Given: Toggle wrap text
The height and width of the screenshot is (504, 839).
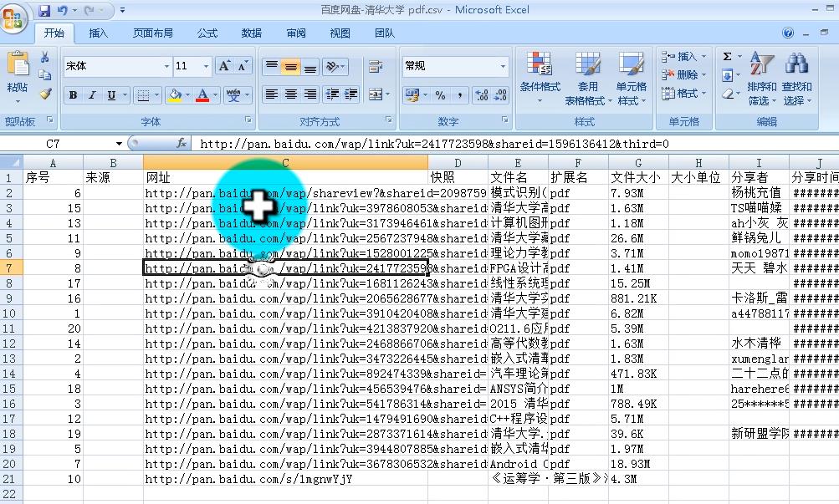Looking at the screenshot, I should click(376, 66).
